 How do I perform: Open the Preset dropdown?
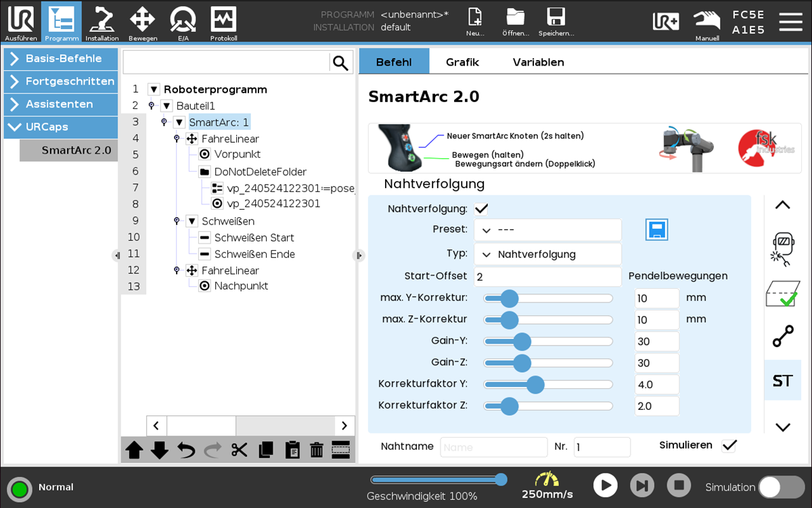(547, 230)
